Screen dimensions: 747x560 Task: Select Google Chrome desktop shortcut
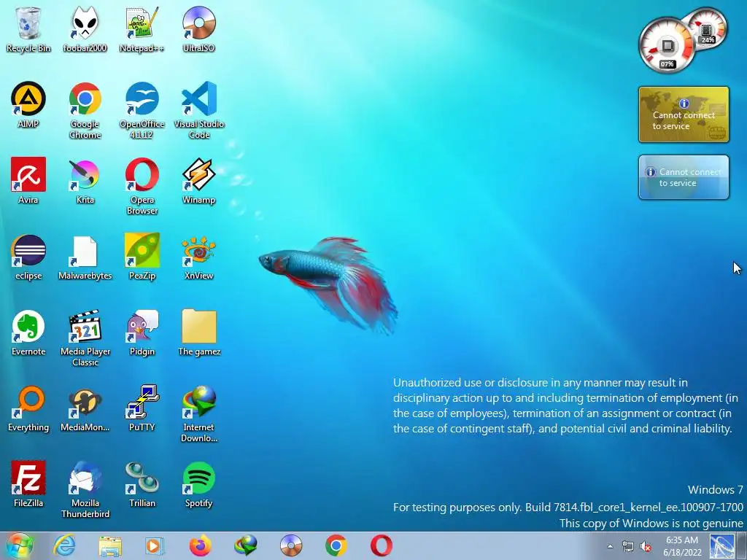[x=85, y=111]
